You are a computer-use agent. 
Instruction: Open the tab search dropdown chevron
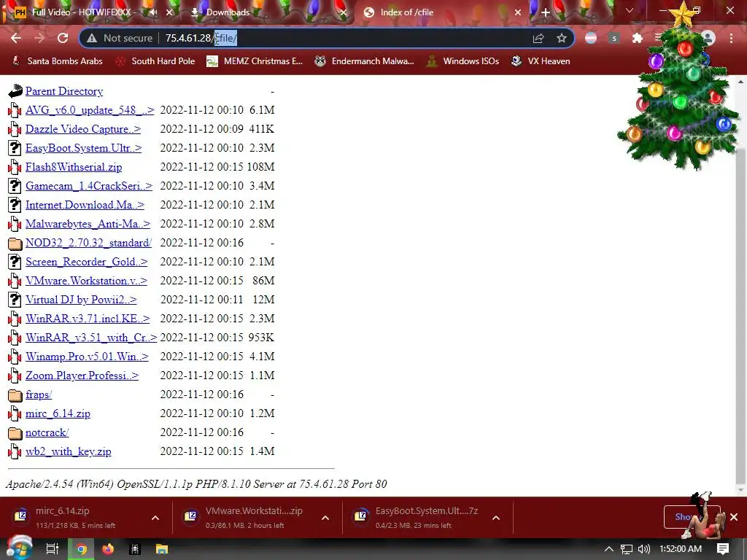[630, 10]
